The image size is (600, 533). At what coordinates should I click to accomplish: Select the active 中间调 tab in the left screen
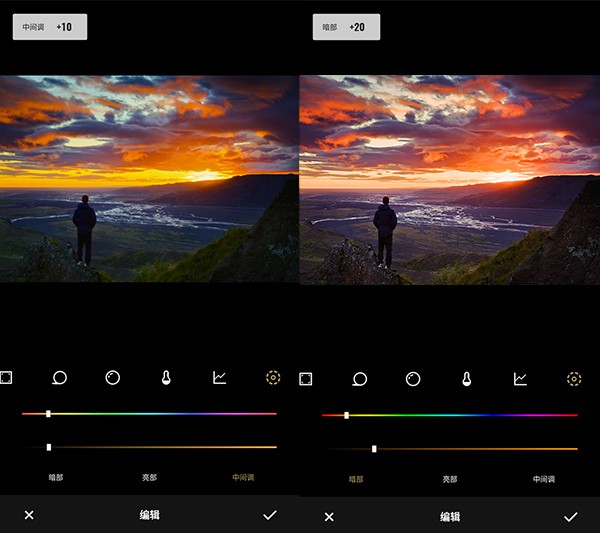tap(243, 477)
